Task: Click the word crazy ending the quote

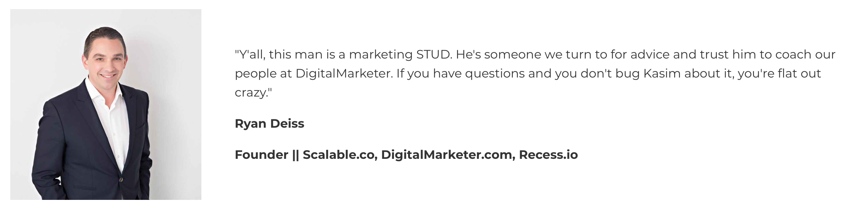Action: 251,93
